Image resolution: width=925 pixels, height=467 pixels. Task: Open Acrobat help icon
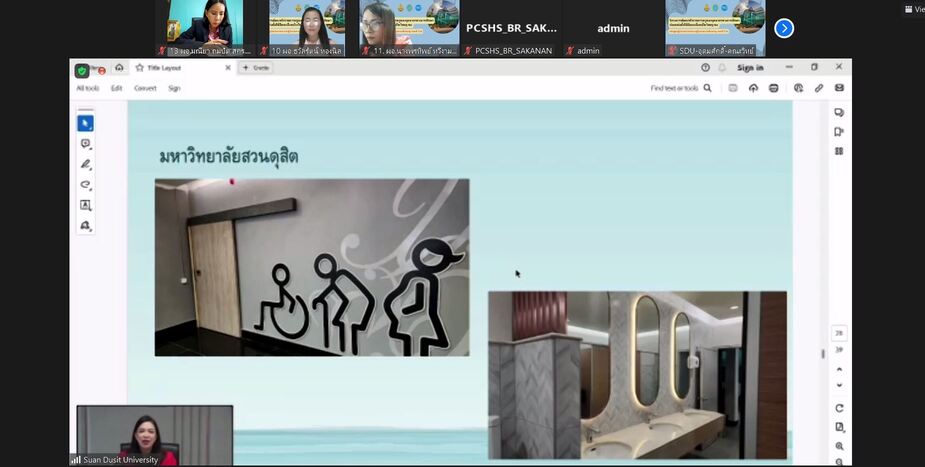tap(706, 68)
